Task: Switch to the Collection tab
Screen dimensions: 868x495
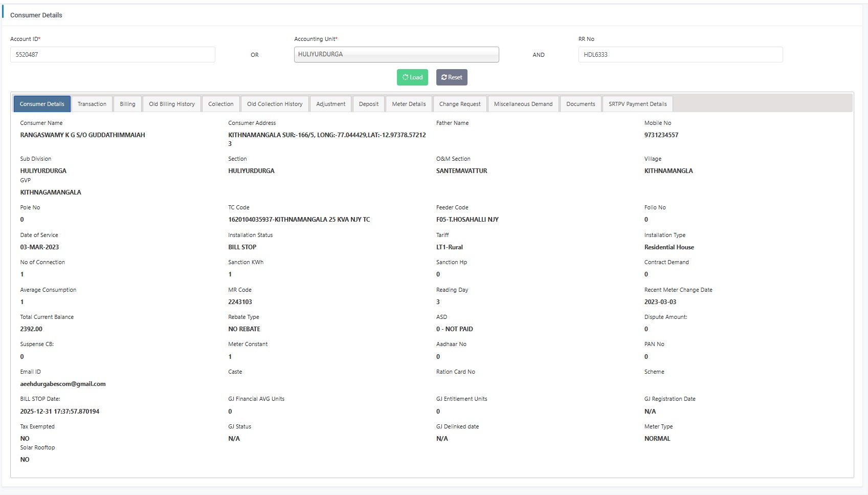Action: 221,104
